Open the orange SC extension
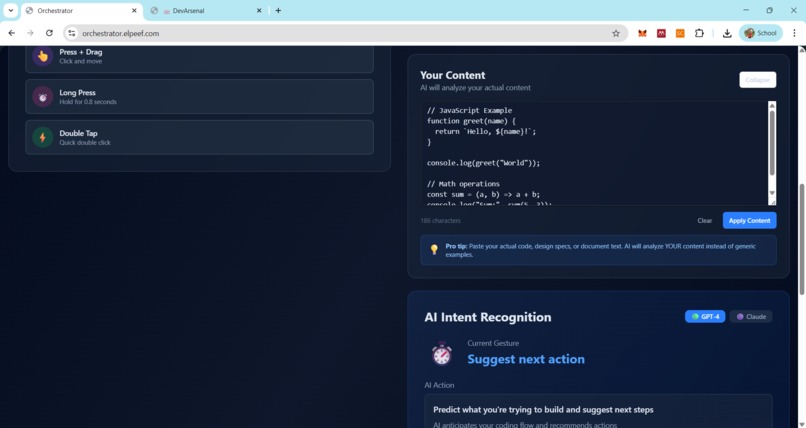 coord(680,33)
